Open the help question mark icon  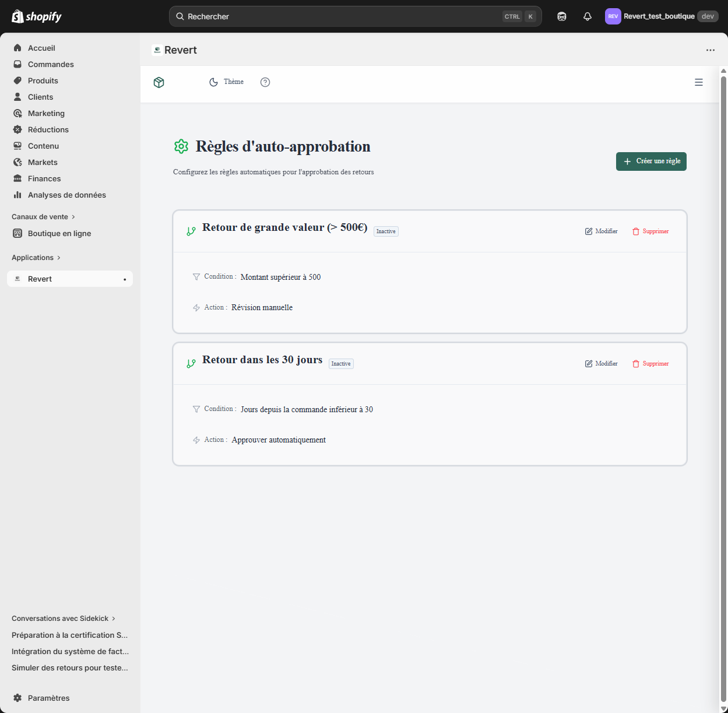point(265,82)
